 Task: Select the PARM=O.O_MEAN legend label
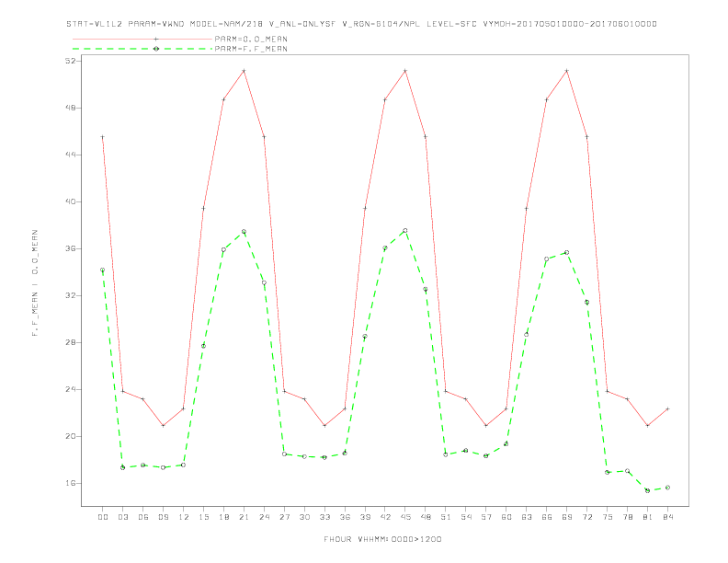coord(251,39)
